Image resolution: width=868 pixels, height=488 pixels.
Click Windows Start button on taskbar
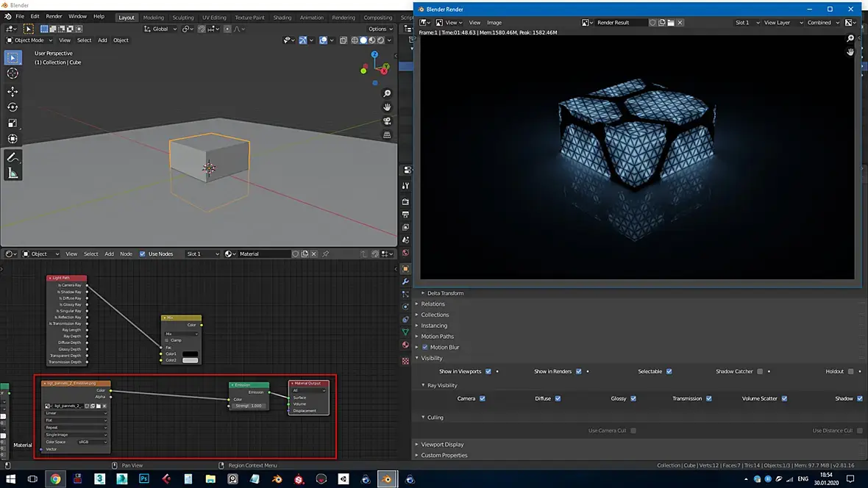(x=10, y=479)
